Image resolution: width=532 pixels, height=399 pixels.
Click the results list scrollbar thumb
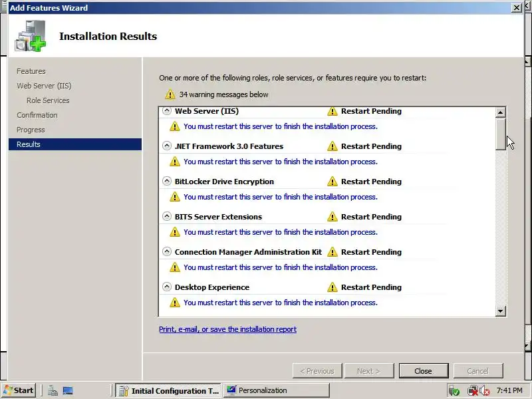501,134
